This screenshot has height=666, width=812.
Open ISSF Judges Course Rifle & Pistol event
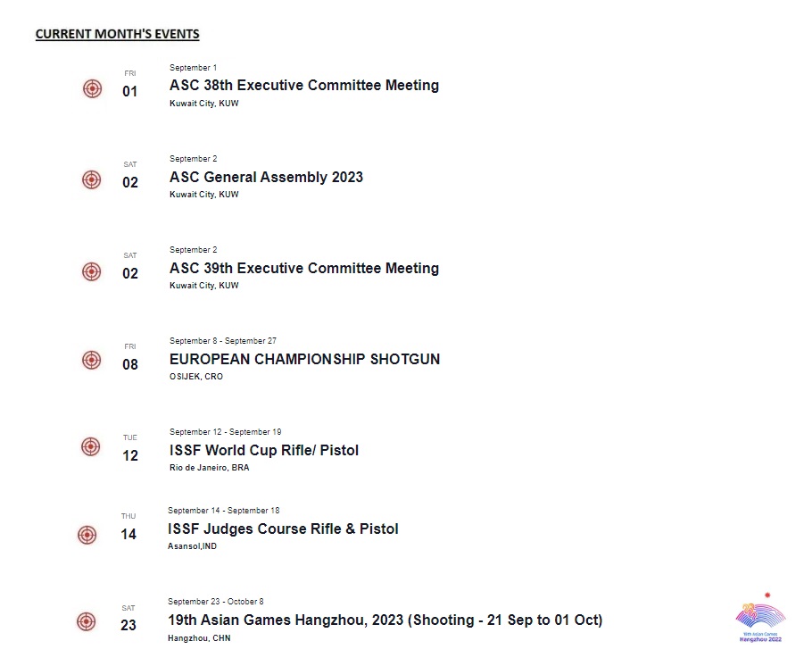coord(283,529)
